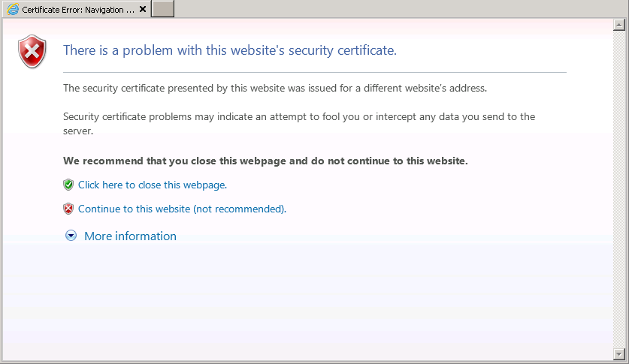
Task: Open the More information section text
Action: (130, 236)
